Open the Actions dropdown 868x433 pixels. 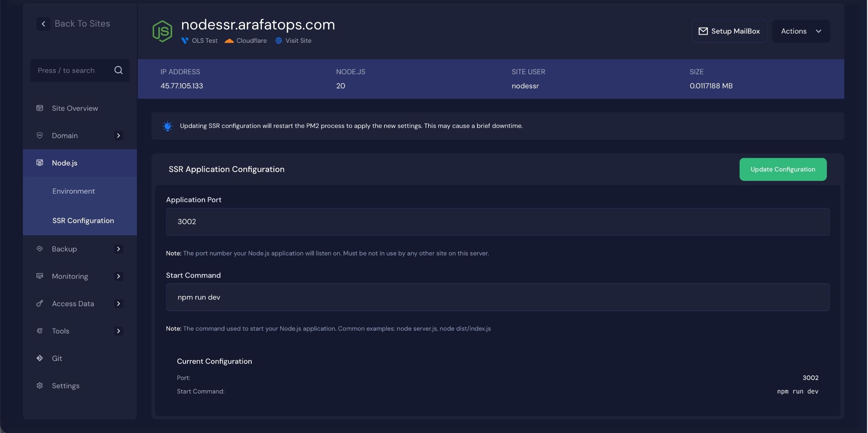point(801,31)
